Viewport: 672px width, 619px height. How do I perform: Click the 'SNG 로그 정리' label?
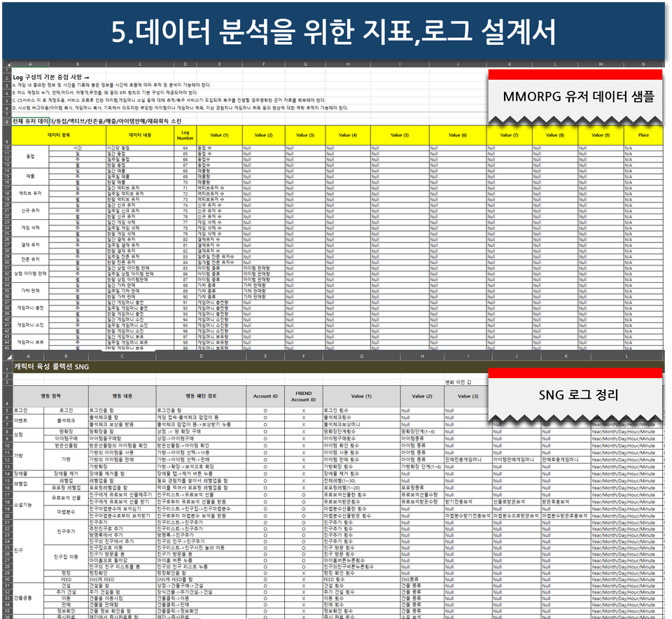pyautogui.click(x=579, y=394)
